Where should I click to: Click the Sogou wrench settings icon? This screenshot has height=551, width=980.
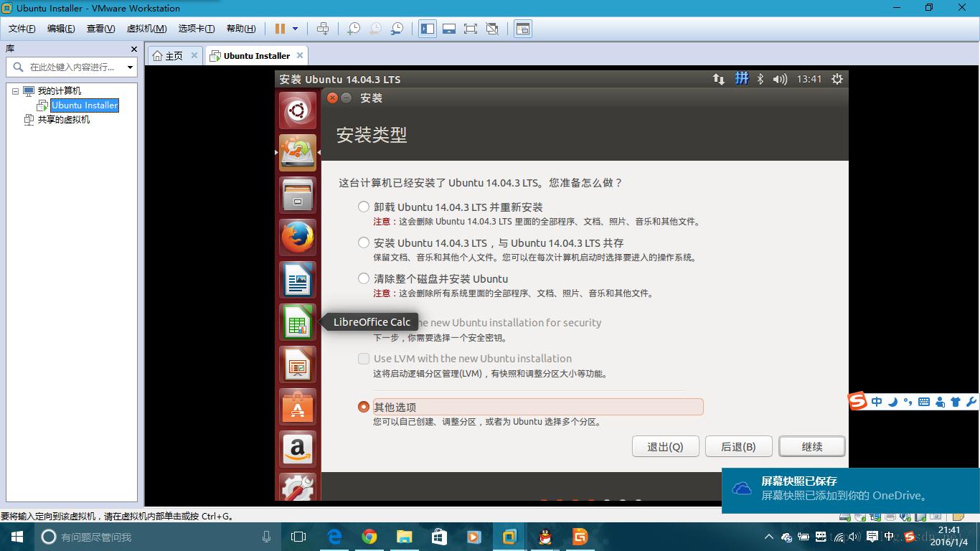971,402
